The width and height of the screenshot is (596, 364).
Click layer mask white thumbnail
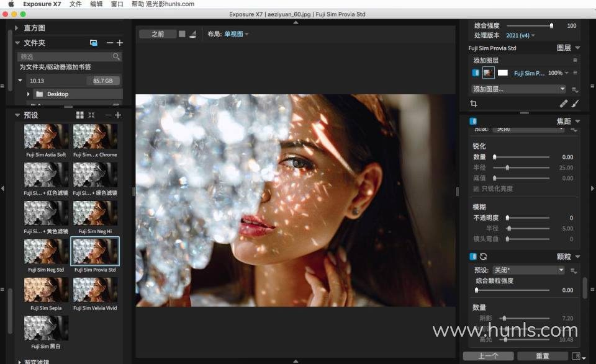pyautogui.click(x=503, y=73)
